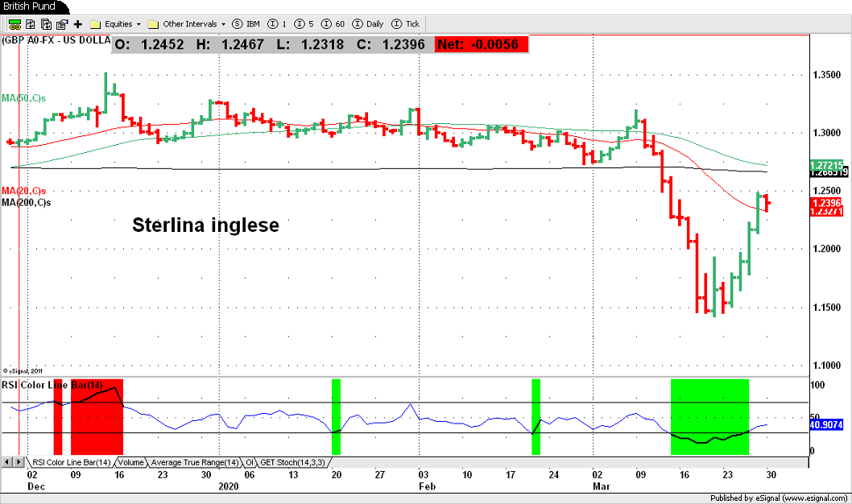Click the green symbol link icon
The height and width of the screenshot is (504, 852).
[14, 24]
